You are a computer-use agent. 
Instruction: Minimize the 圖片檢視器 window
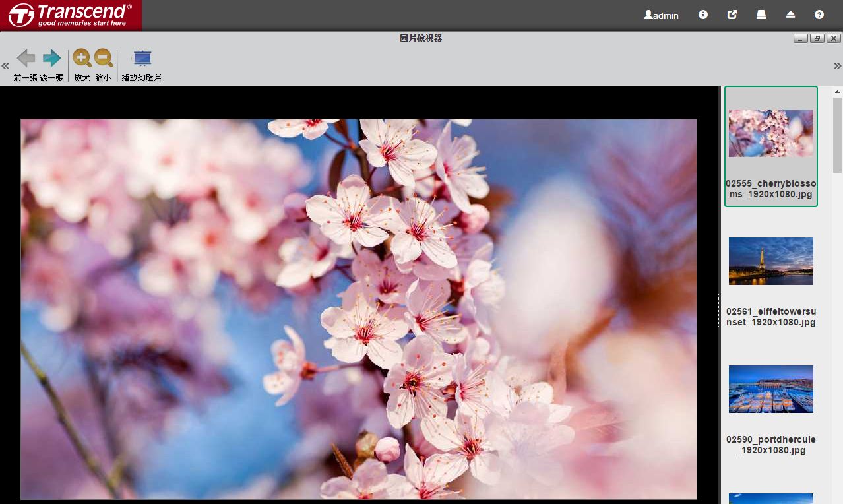click(x=801, y=38)
